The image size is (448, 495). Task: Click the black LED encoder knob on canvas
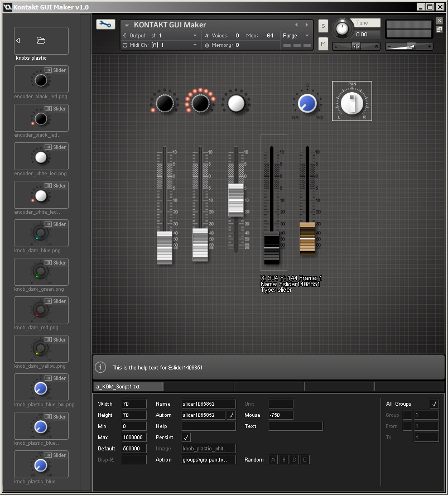[x=165, y=103]
